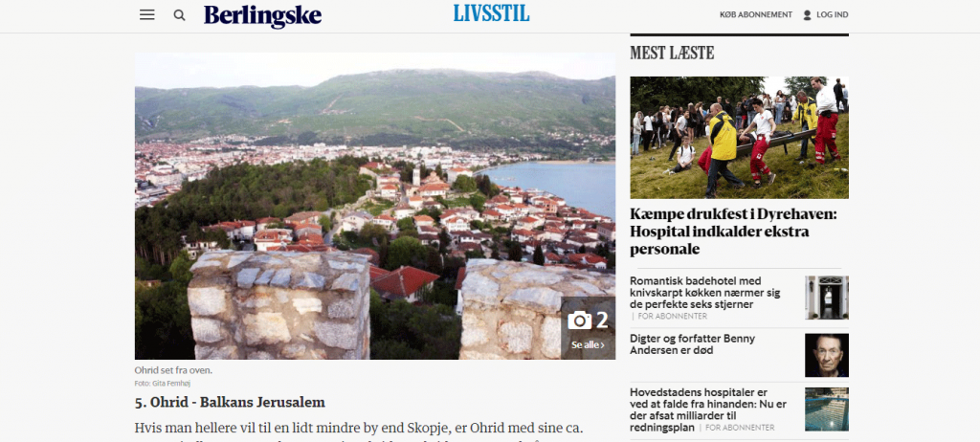Open the Ohrid city panorama photo
Viewport: 980px width, 442px height.
375,206
